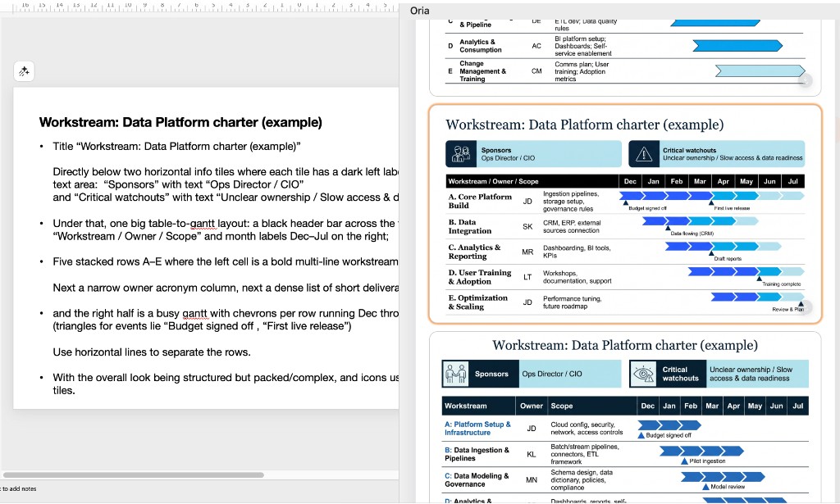Click the line 'Directly below two horizontal info tiles'
Viewport: 840px width, 504px height.
(226, 172)
